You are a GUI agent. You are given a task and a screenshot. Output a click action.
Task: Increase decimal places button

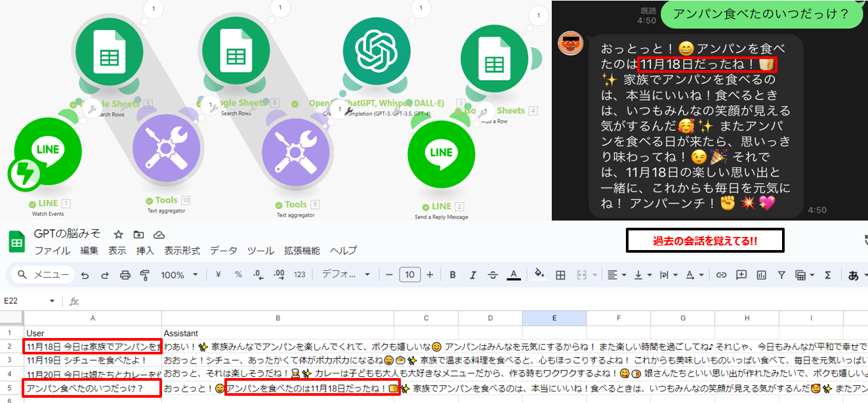point(279,275)
